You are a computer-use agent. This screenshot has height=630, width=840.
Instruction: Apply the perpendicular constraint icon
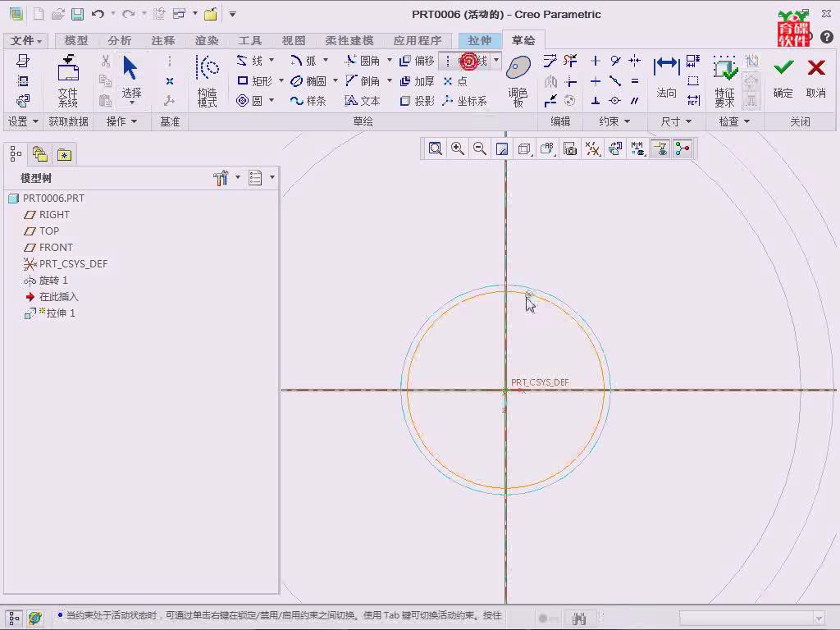596,101
